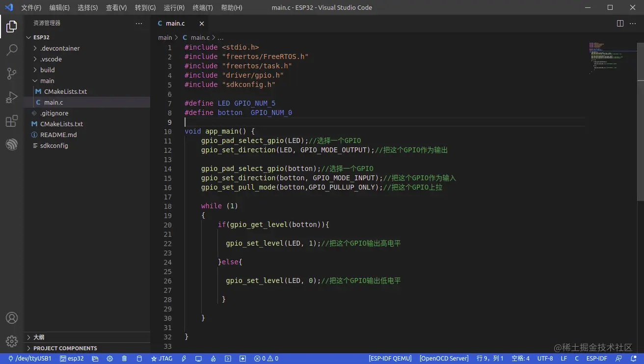
Task: Change encoding via UTF-8 indicator
Action: pos(545,359)
